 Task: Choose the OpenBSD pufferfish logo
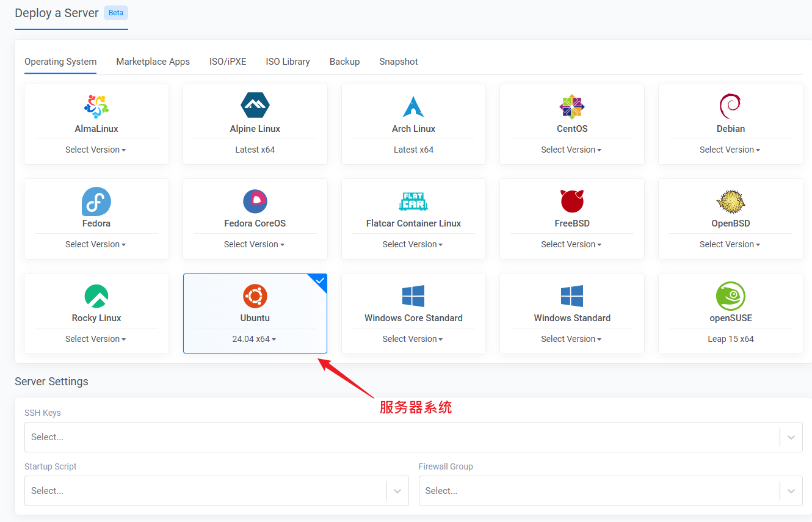[730, 201]
